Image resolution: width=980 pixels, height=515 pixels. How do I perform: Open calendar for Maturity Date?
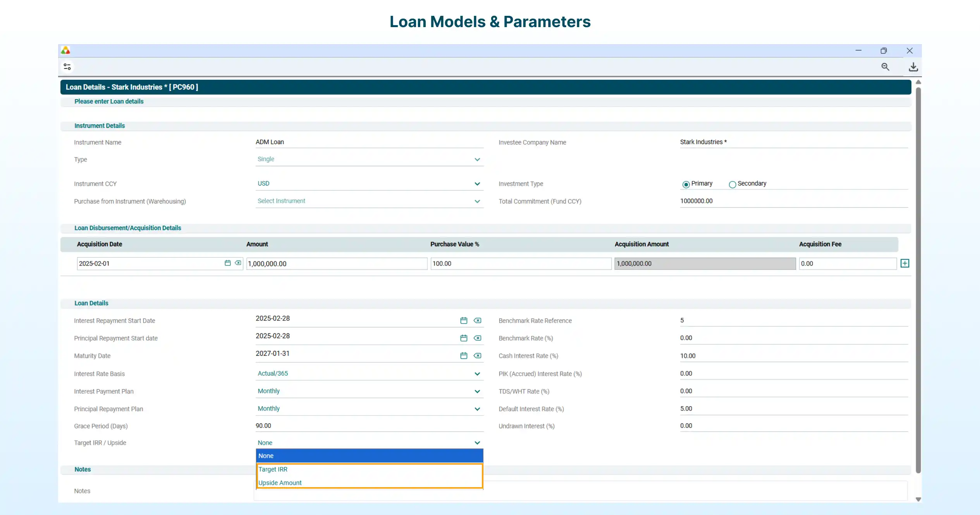[x=464, y=355]
